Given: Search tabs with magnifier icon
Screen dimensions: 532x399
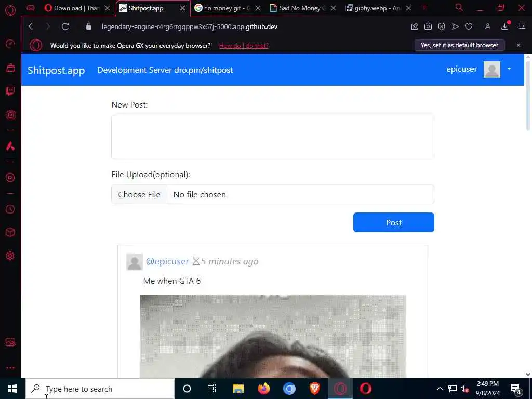Looking at the screenshot, I should coord(459,7).
